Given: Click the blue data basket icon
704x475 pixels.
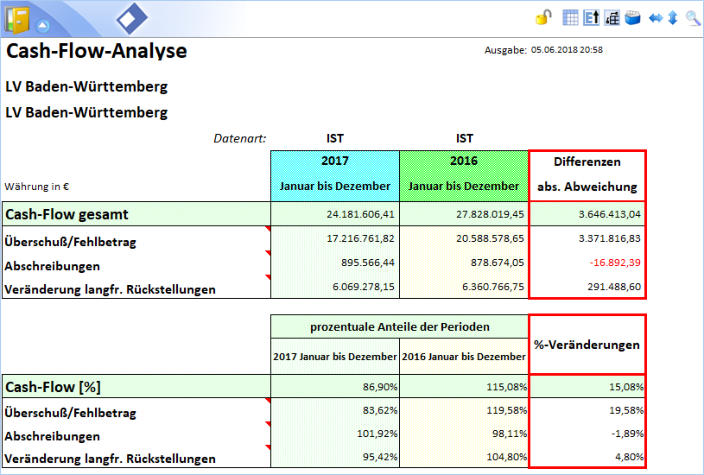Looking at the screenshot, I should tap(631, 17).
